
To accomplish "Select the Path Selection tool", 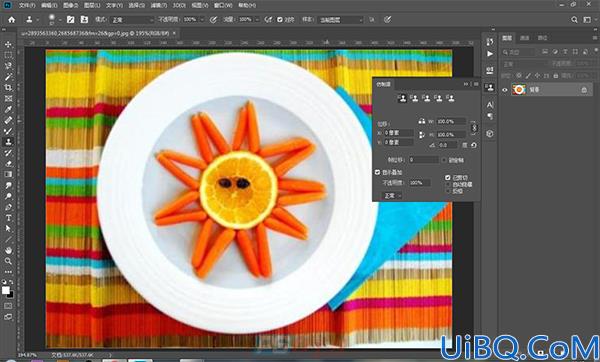I will [8, 228].
